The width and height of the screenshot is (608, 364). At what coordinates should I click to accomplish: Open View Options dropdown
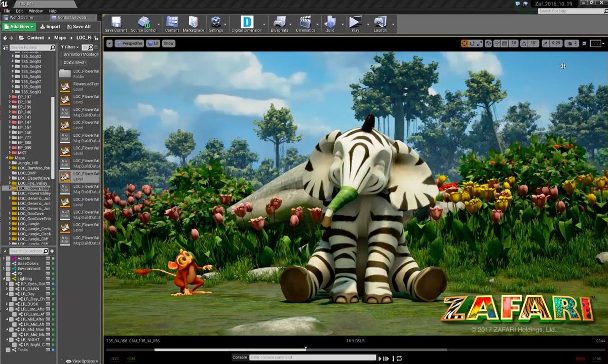pyautogui.click(x=82, y=361)
